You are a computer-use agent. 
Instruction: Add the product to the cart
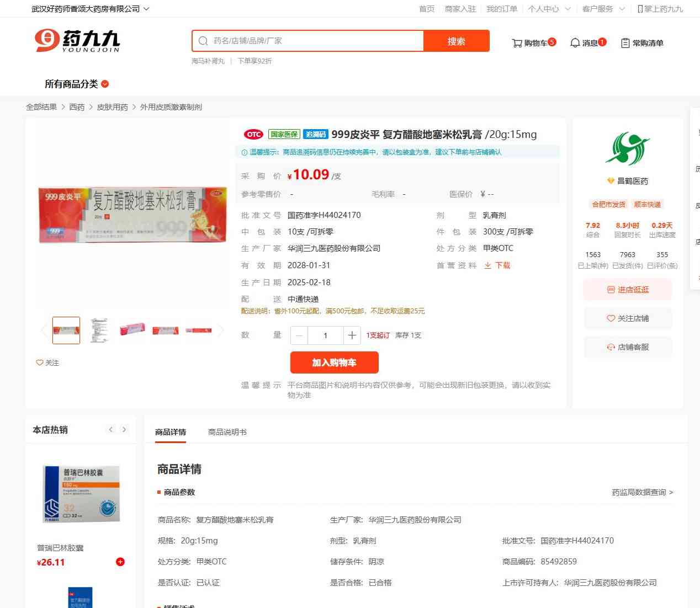[x=335, y=362]
